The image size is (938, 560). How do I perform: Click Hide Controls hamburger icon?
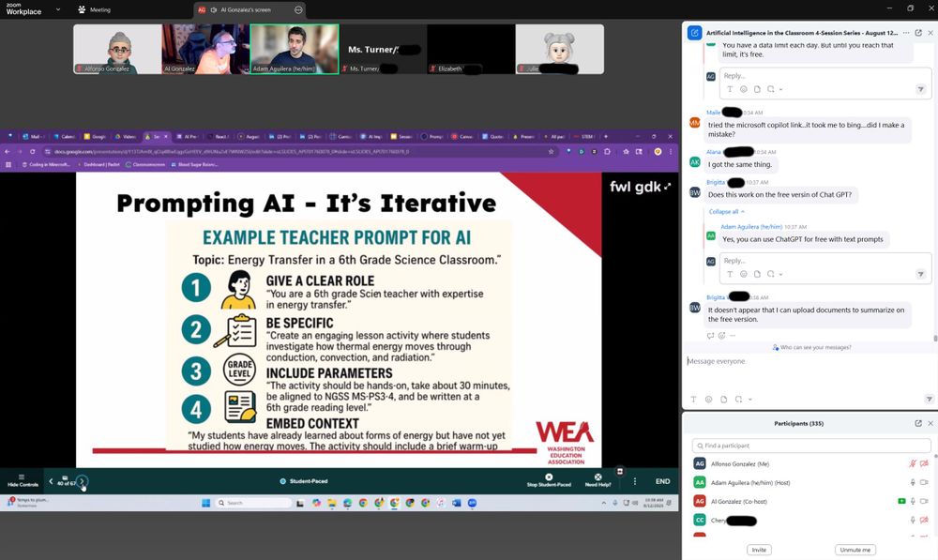[x=22, y=477]
